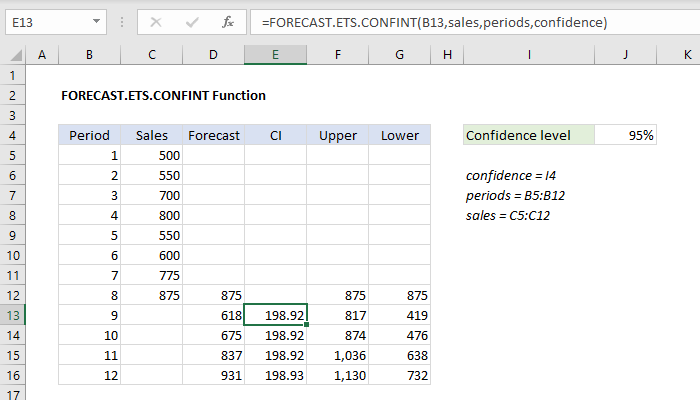This screenshot has width=700, height=400.
Task: Select column C header
Action: point(152,55)
